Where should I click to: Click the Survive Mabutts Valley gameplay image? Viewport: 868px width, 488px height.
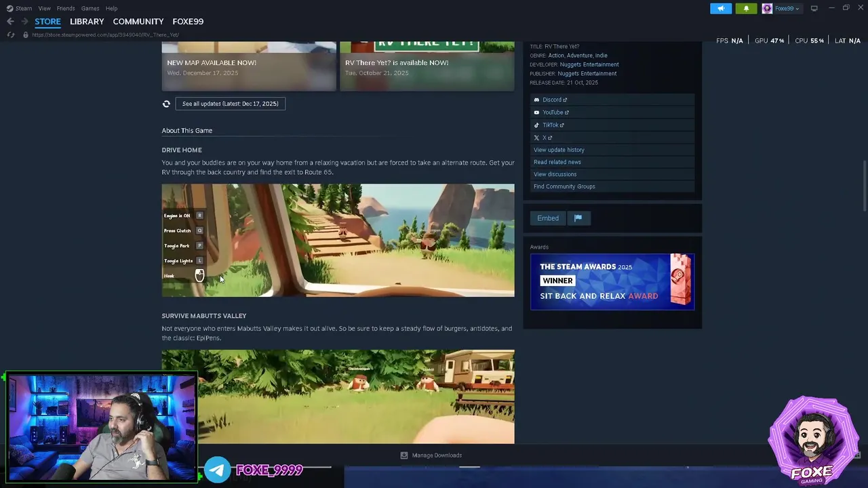pos(338,396)
